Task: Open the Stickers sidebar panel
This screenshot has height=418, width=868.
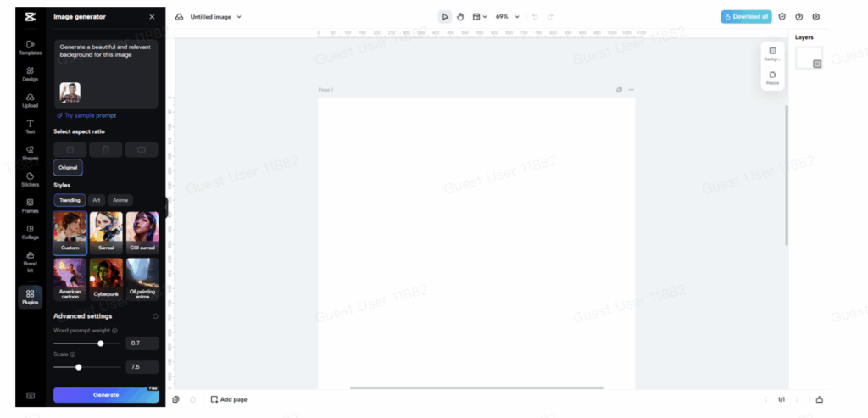Action: pyautogui.click(x=30, y=179)
